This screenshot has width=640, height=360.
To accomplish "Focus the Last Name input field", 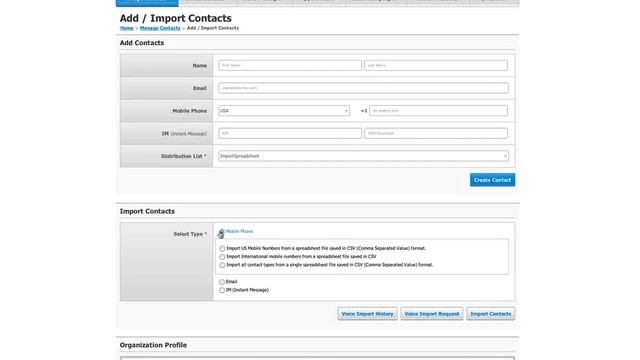I will [436, 65].
